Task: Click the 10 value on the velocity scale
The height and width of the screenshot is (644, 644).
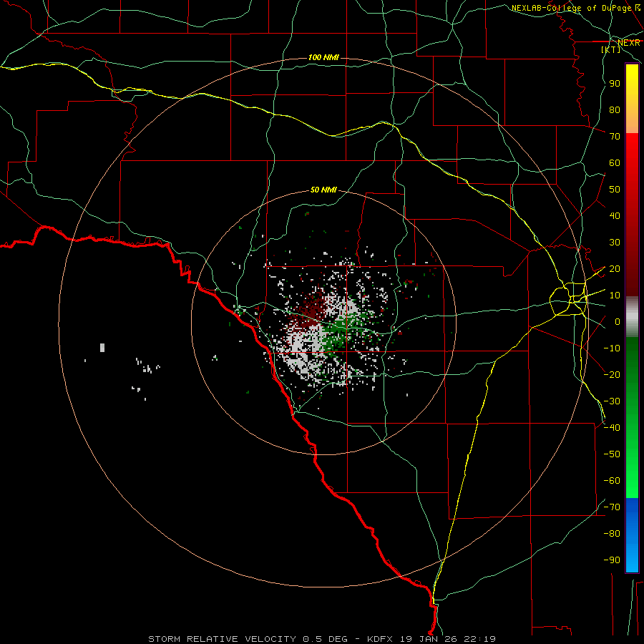Action: pos(615,296)
